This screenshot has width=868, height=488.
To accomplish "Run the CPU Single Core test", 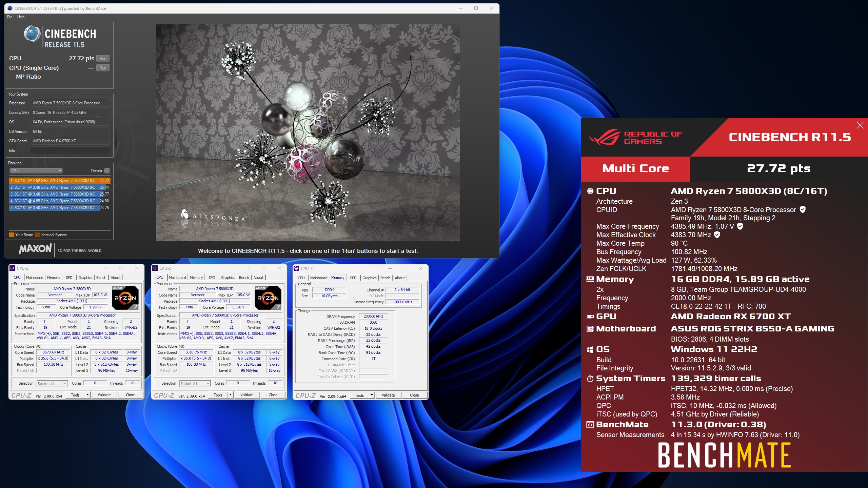I will (x=103, y=68).
